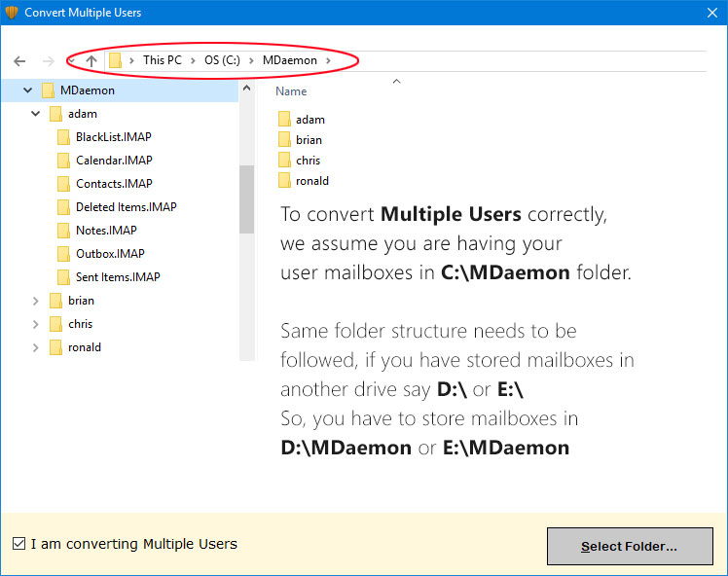This screenshot has width=728, height=576.
Task: Click brian folder icon in file list
Action: pyautogui.click(x=284, y=140)
